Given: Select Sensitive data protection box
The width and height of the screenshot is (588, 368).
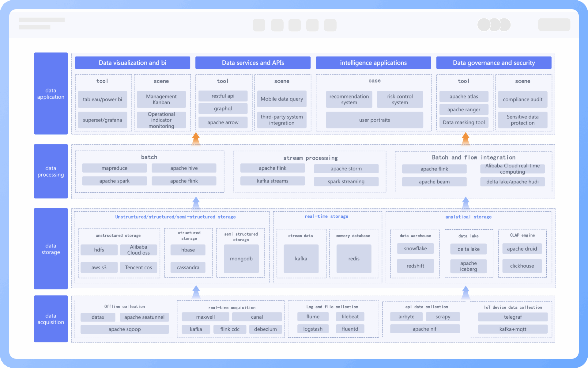Looking at the screenshot, I should [522, 120].
